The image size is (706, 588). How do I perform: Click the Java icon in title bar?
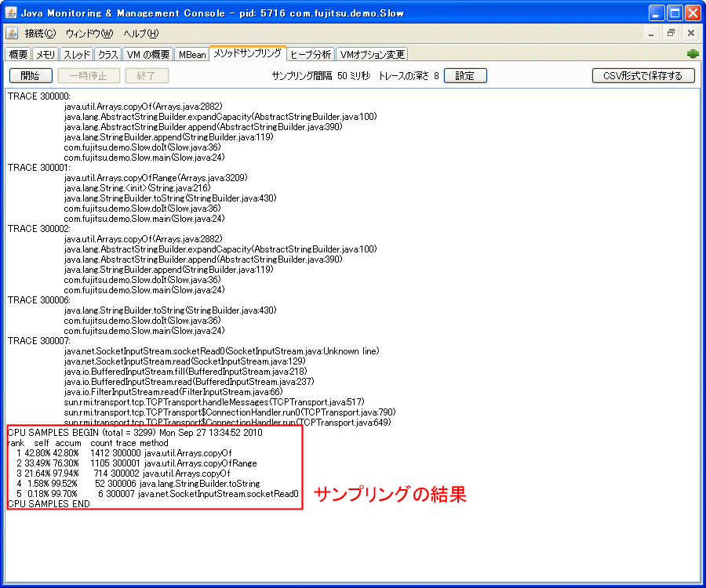coord(11,13)
